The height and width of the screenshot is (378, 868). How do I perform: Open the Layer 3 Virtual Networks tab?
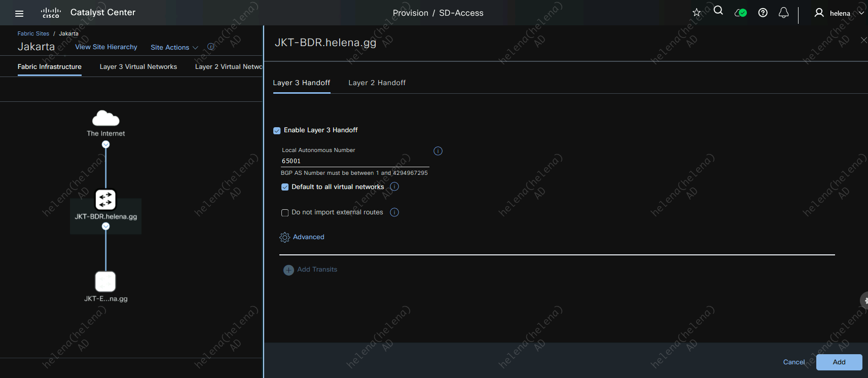[138, 67]
